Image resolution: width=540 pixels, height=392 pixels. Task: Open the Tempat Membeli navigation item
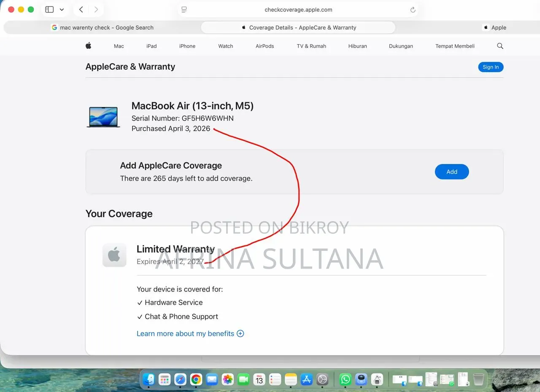coord(455,46)
